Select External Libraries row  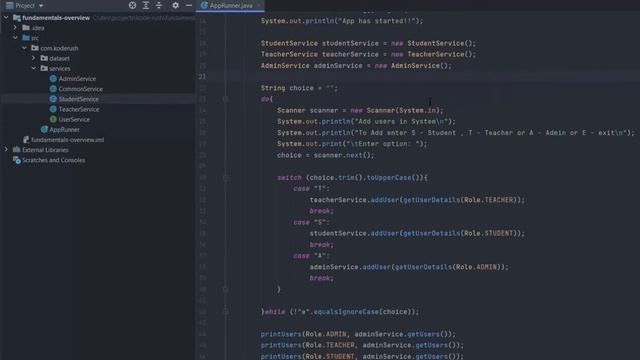(98, 150)
